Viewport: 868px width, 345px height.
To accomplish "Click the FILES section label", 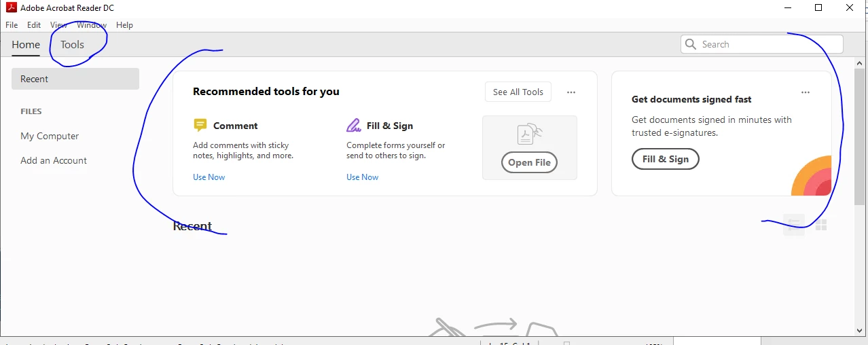I will point(31,111).
